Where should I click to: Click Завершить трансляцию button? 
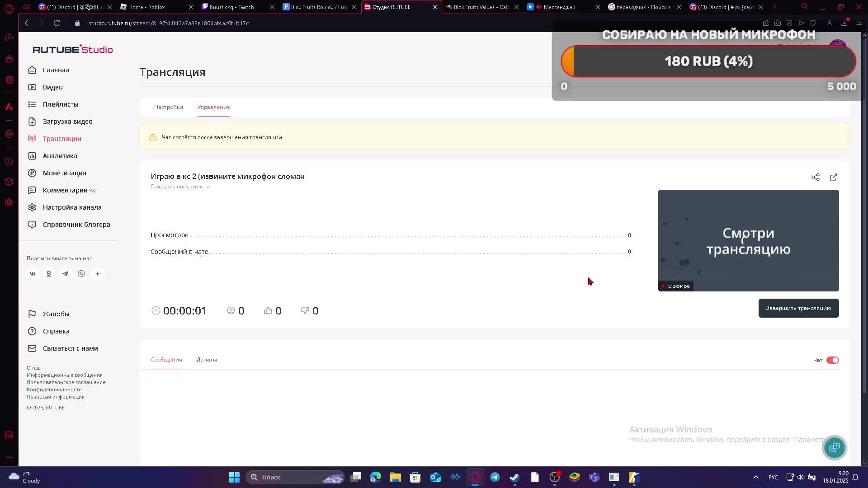coord(798,308)
